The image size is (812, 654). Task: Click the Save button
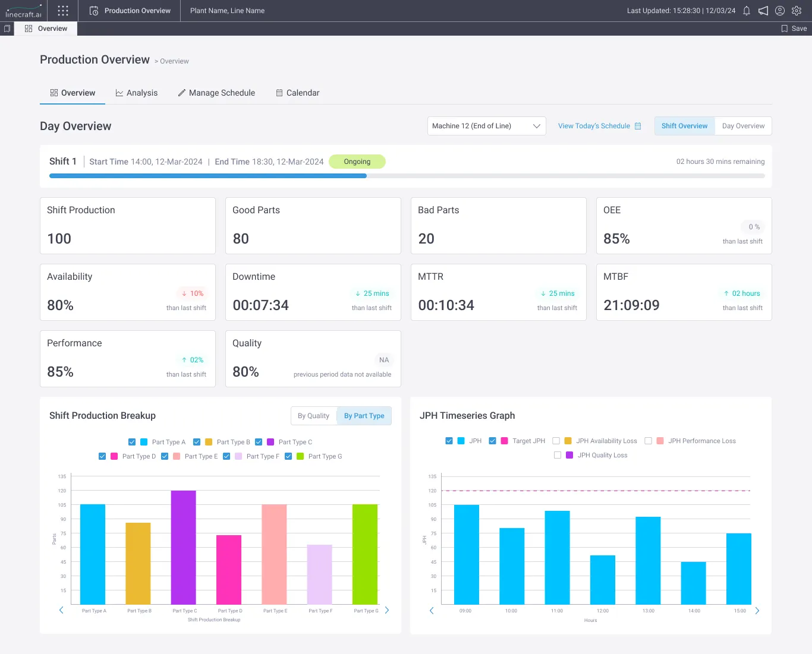point(794,29)
